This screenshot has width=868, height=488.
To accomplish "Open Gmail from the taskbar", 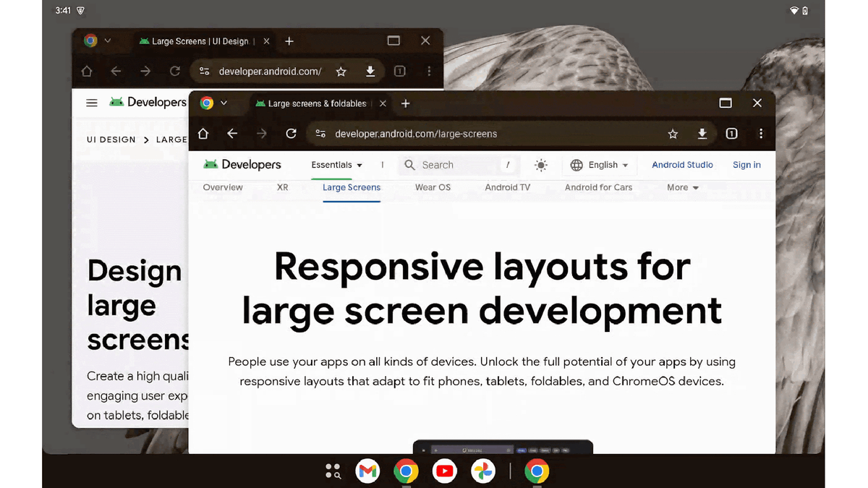I will click(368, 472).
